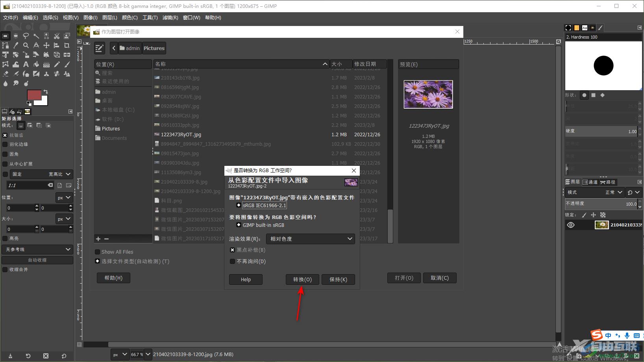Select the Text tool
This screenshot has width=644, height=362.
point(26,64)
